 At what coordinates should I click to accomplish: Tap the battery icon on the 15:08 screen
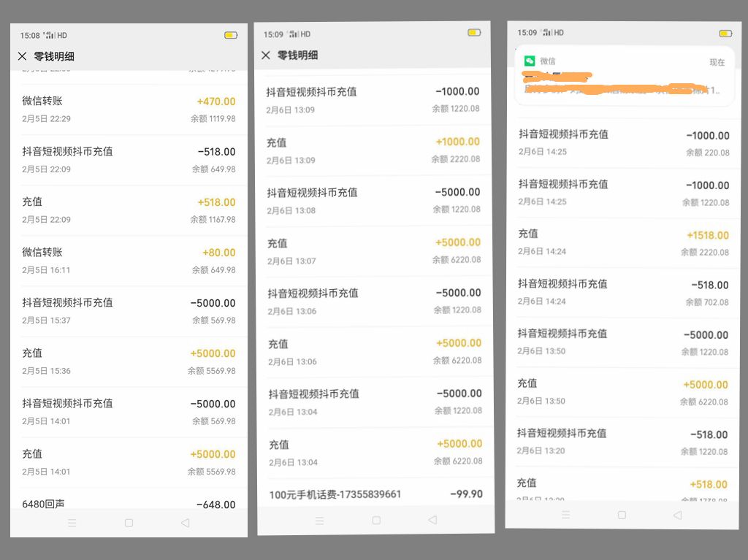231,35
